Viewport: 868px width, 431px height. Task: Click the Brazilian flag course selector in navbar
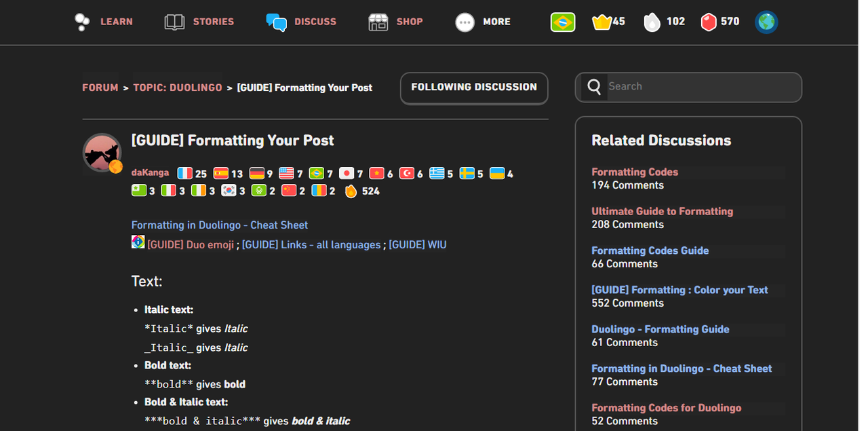click(x=563, y=22)
